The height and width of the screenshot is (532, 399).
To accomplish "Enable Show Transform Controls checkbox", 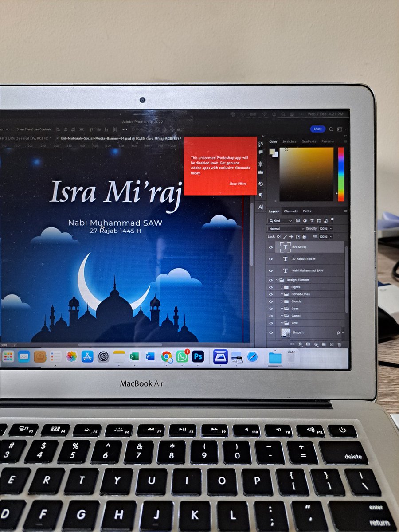I will [13, 129].
